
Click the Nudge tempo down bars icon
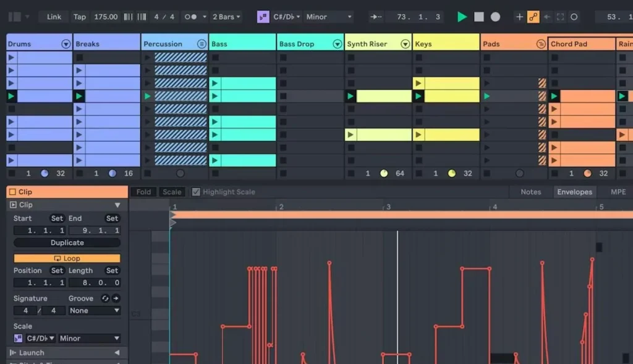pyautogui.click(x=128, y=17)
